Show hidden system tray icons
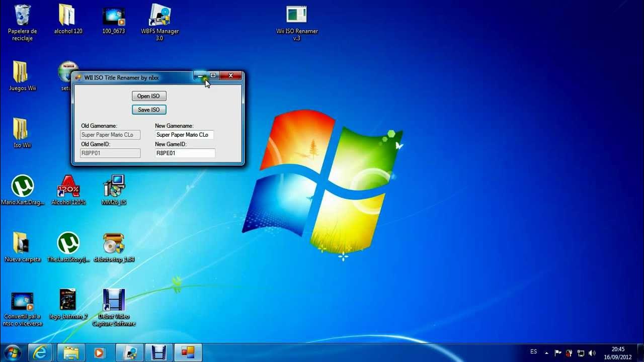This screenshot has width=644, height=362. [x=546, y=353]
